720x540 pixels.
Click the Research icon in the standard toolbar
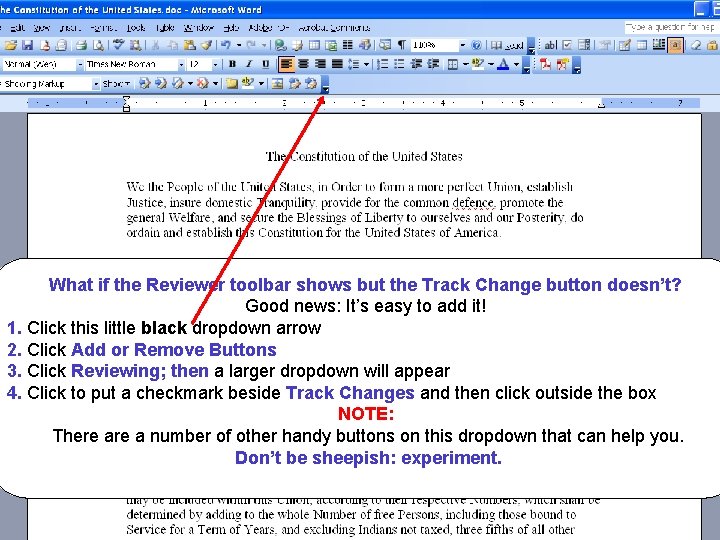point(135,45)
